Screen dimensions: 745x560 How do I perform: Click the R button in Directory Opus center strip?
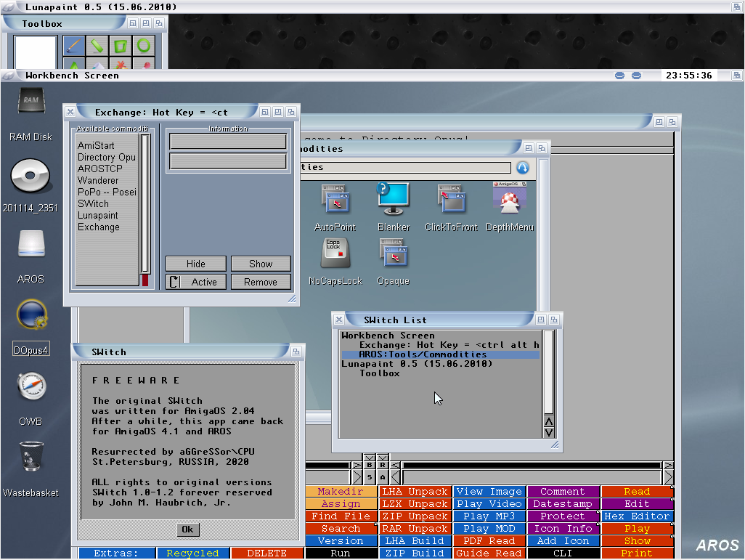tap(383, 465)
